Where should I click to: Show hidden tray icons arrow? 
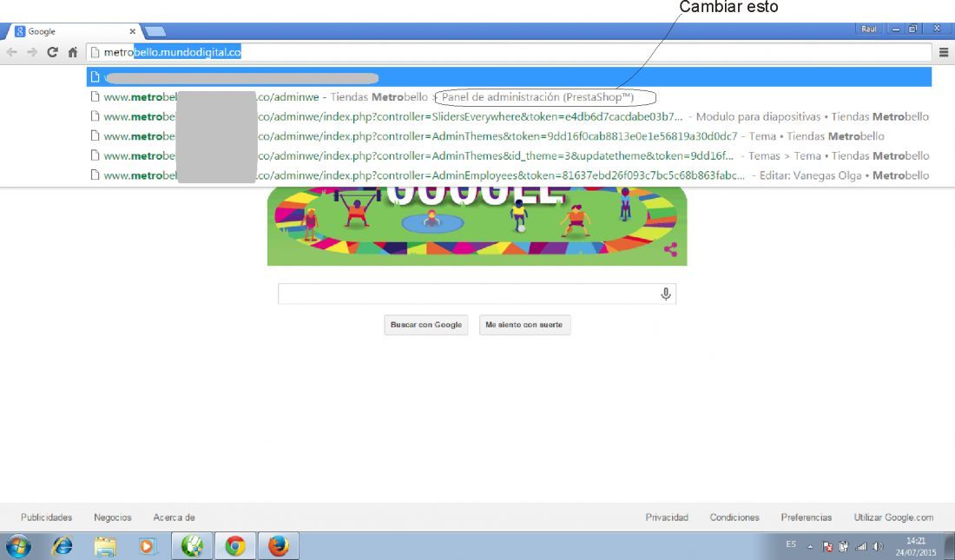[810, 547]
